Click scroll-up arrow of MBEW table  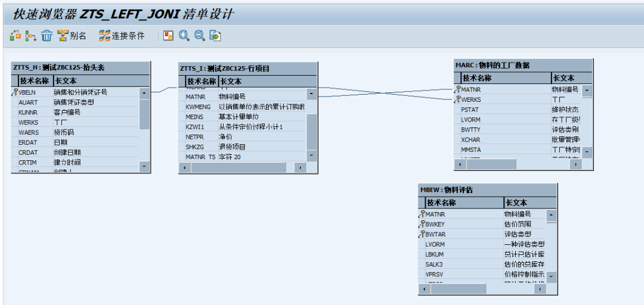pyautogui.click(x=551, y=214)
